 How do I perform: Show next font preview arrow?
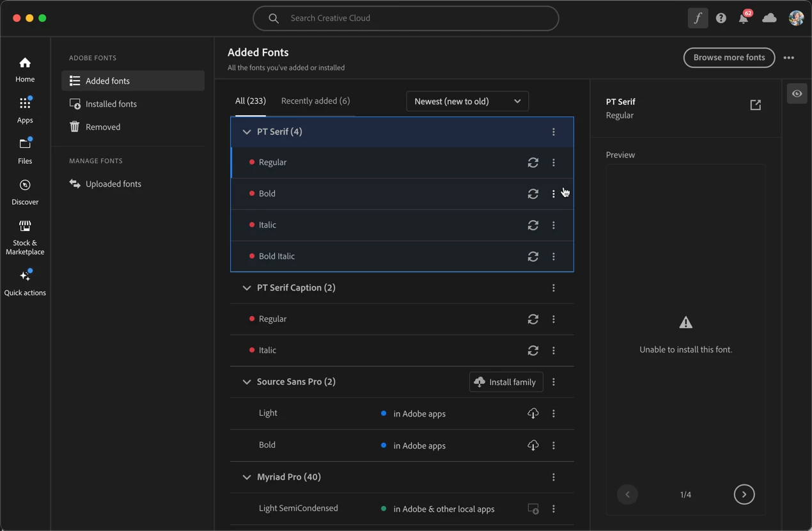click(744, 495)
